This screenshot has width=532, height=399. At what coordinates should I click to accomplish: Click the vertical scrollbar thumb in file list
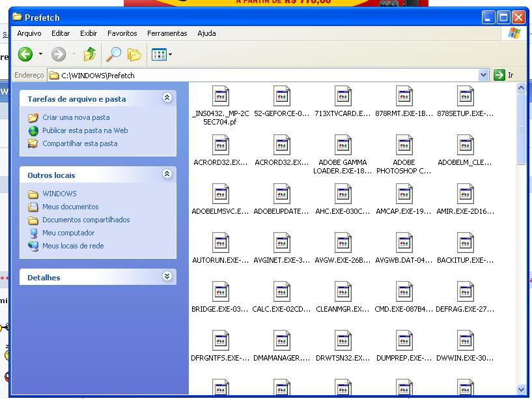(x=521, y=129)
